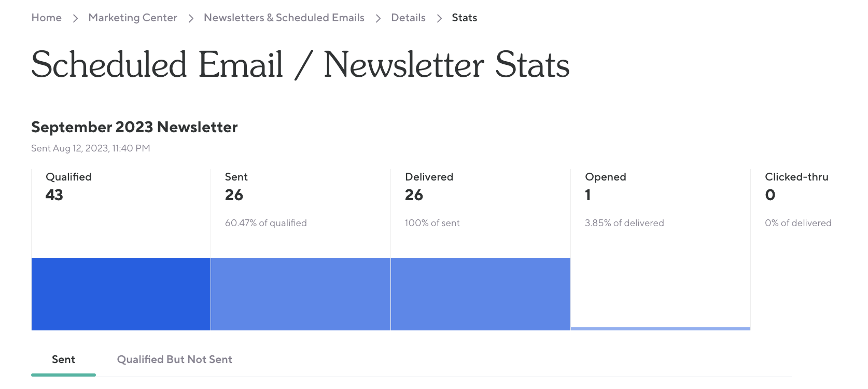Image resolution: width=868 pixels, height=389 pixels.
Task: Click the 3.85% of delivered text
Action: 624,223
